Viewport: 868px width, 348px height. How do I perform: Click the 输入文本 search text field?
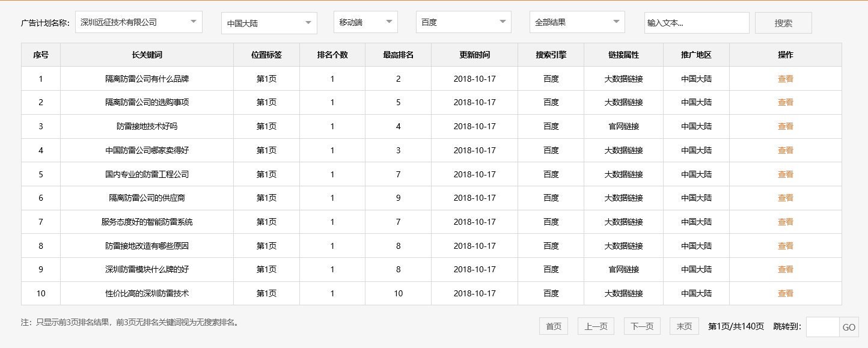coord(696,22)
